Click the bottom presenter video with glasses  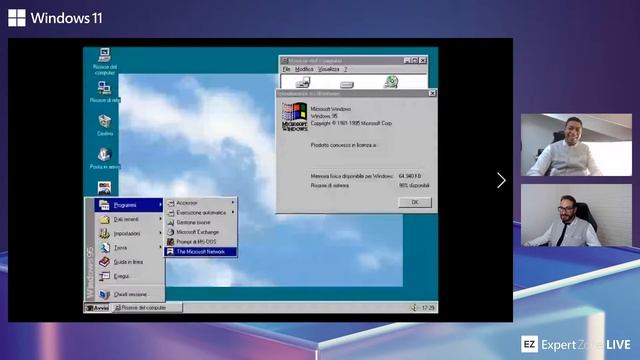[576, 215]
